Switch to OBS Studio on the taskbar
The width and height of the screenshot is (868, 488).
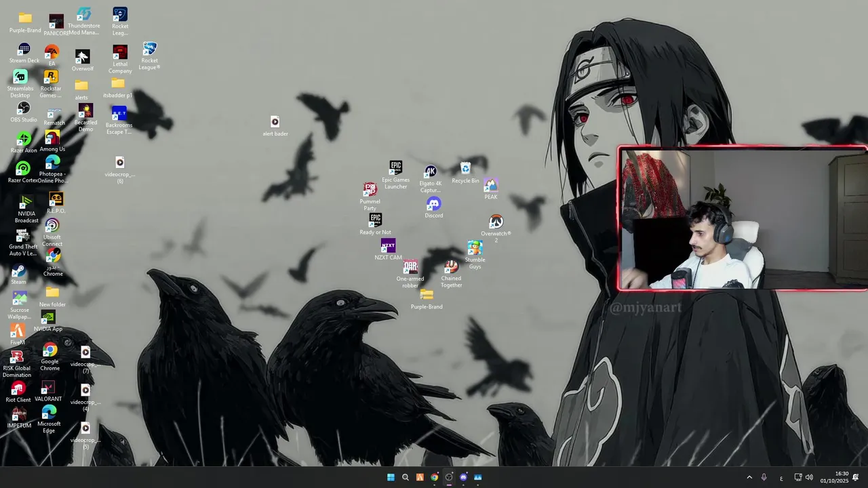[x=449, y=477]
